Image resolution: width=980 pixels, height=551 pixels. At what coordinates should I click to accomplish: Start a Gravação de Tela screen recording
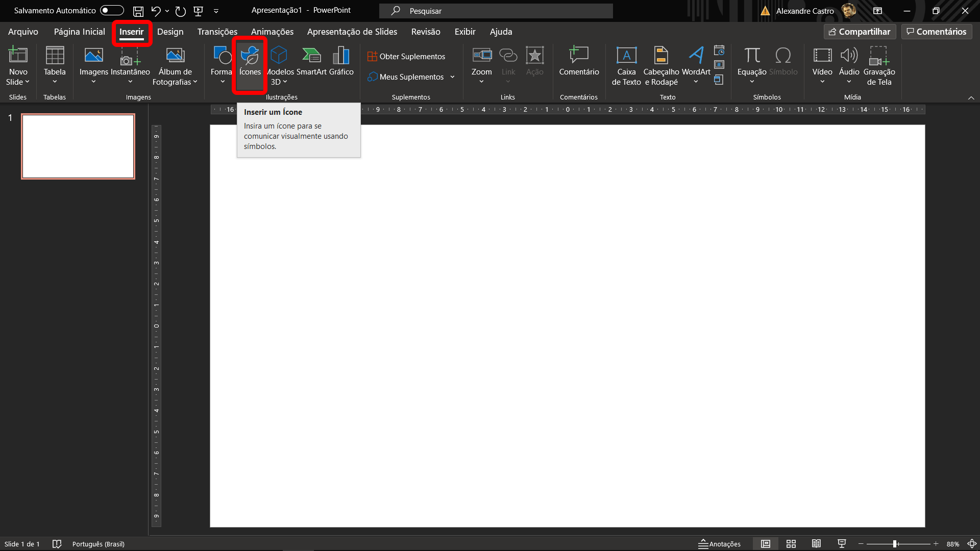(879, 65)
